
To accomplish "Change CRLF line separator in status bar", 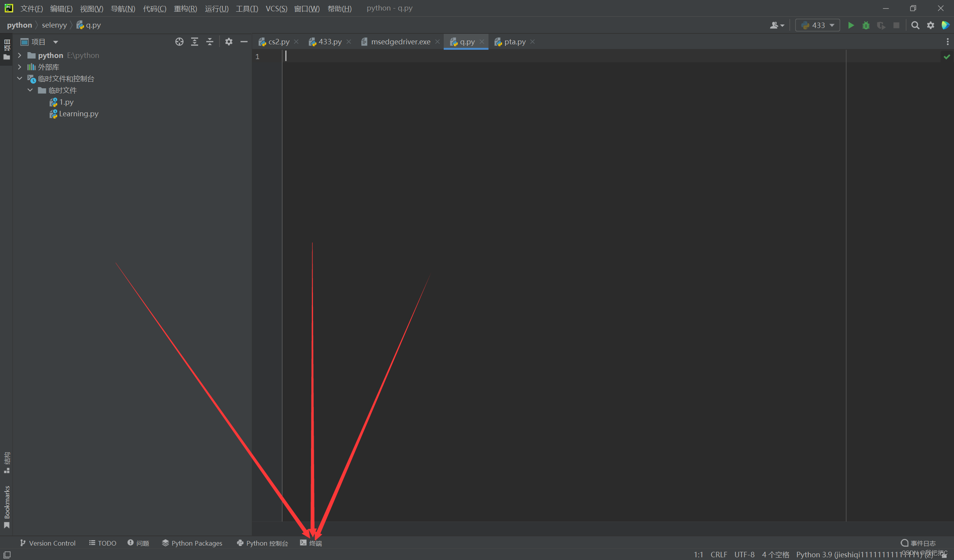I will (x=719, y=555).
